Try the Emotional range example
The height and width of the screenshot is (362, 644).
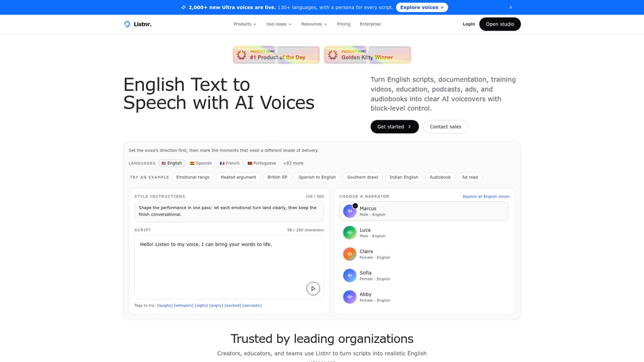pyautogui.click(x=193, y=177)
